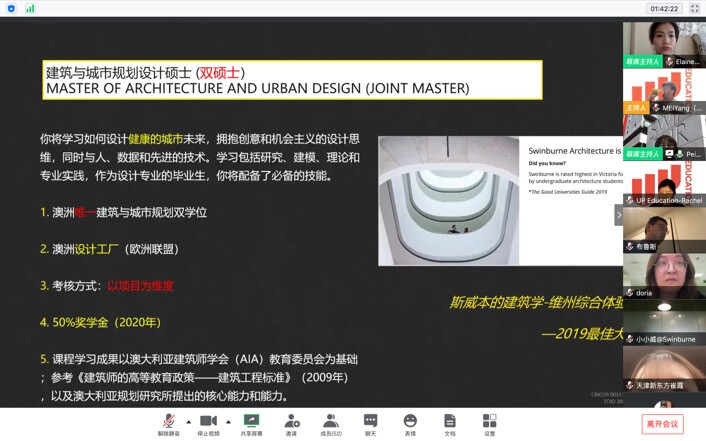Open the 设置 settings grid icon

pos(489,421)
